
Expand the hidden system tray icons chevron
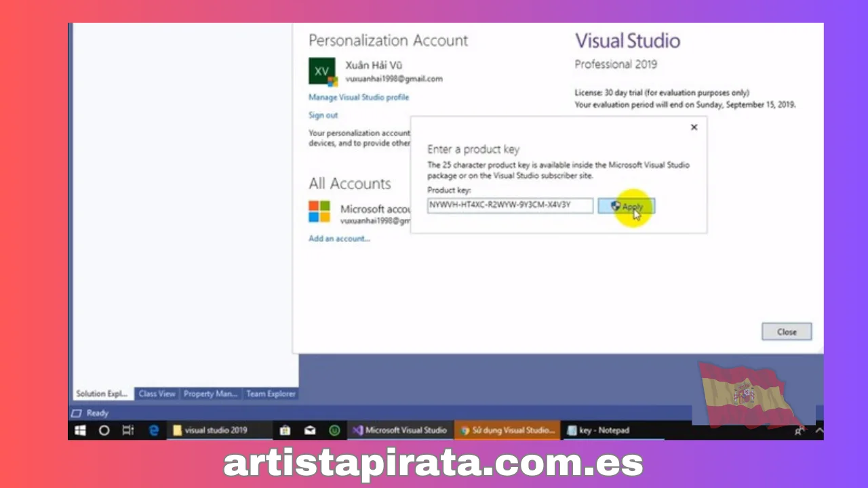(x=818, y=430)
